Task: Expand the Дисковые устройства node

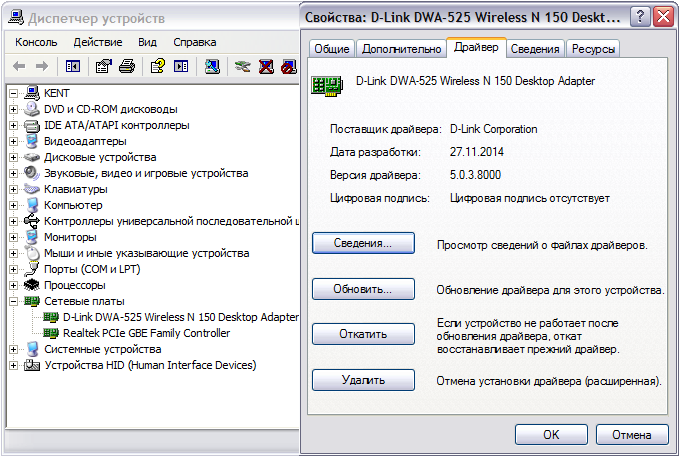Action: (13, 157)
